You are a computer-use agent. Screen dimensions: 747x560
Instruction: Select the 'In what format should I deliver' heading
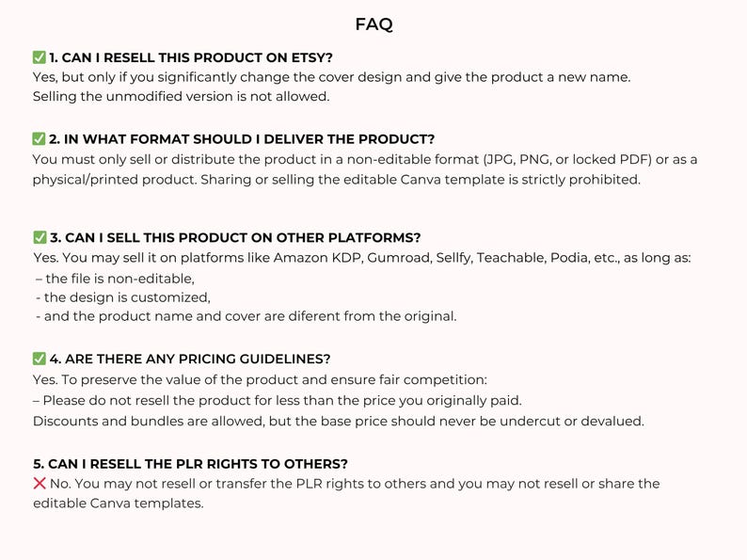click(242, 139)
